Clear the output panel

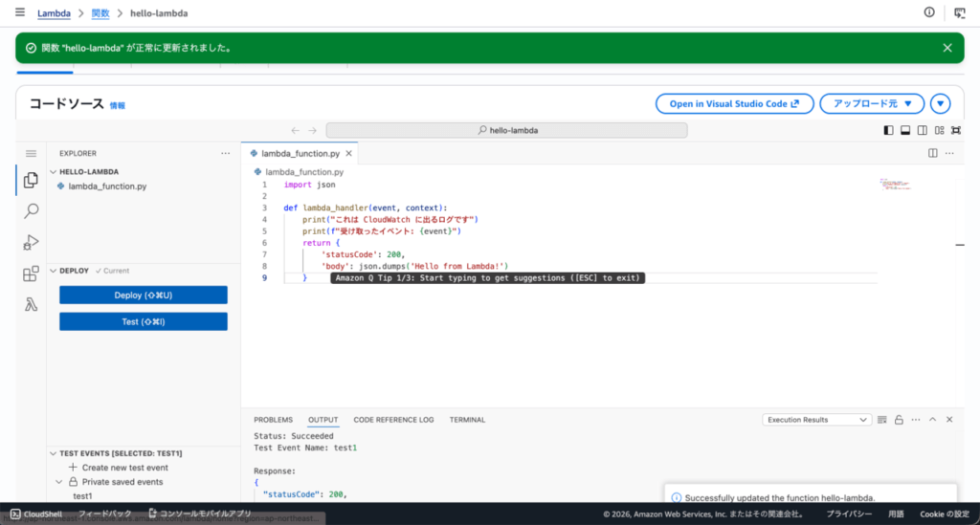coord(881,420)
